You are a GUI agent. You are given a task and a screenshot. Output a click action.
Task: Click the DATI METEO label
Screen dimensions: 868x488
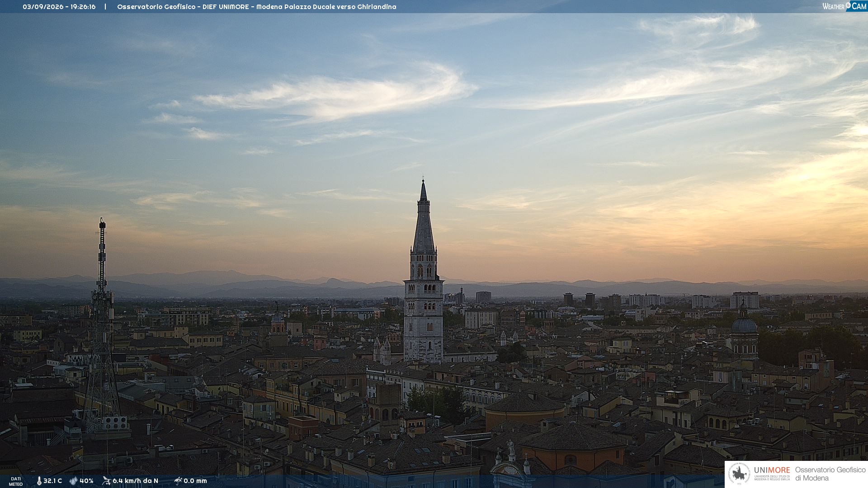(16, 482)
